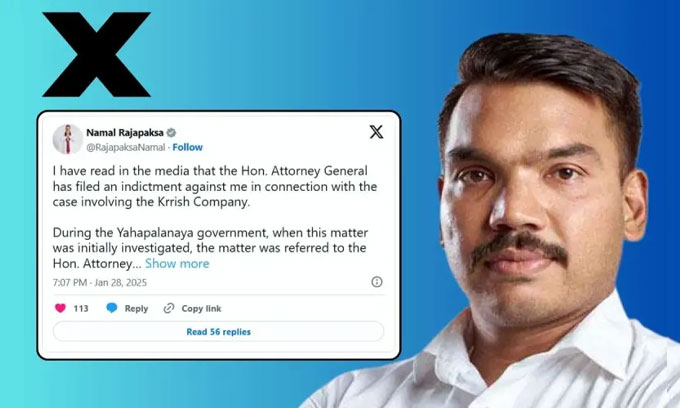Image resolution: width=680 pixels, height=408 pixels.
Task: Follow the @RajapaksaNamal account
Action: (187, 147)
